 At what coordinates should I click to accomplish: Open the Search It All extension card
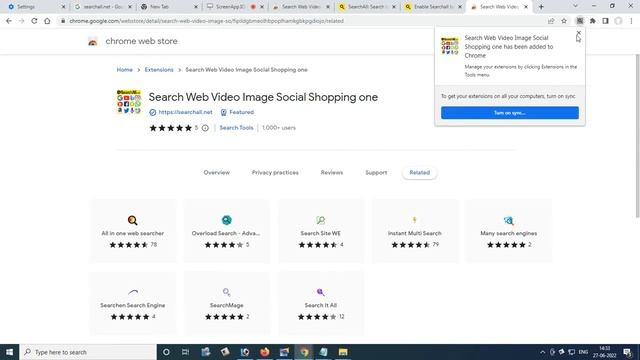click(x=320, y=303)
